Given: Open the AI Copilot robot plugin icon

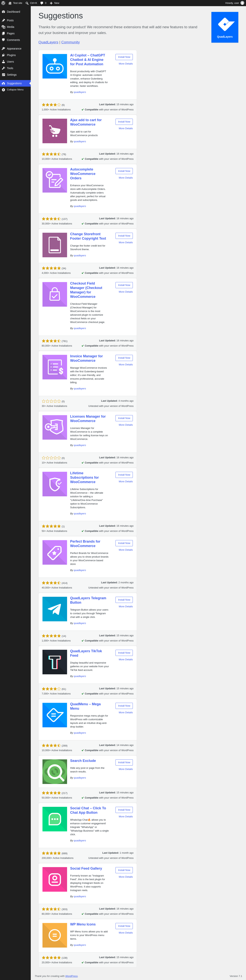Looking at the screenshot, I should [54, 66].
